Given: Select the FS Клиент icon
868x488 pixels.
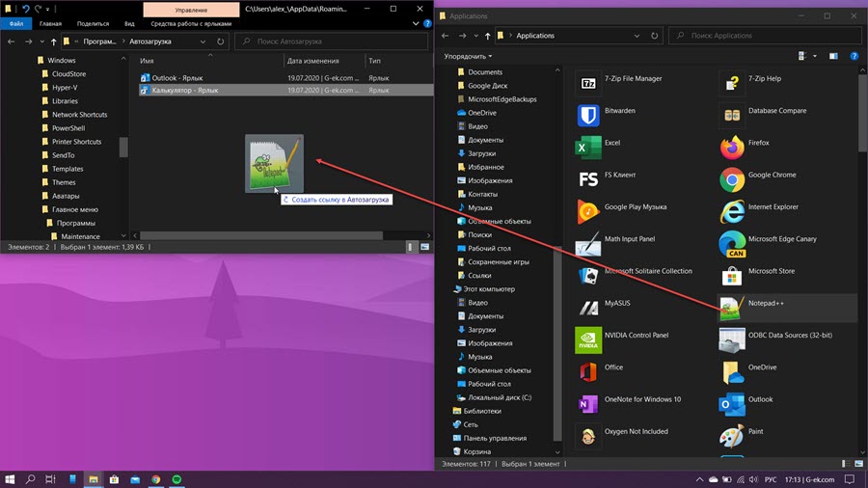Looking at the screenshot, I should click(x=588, y=179).
